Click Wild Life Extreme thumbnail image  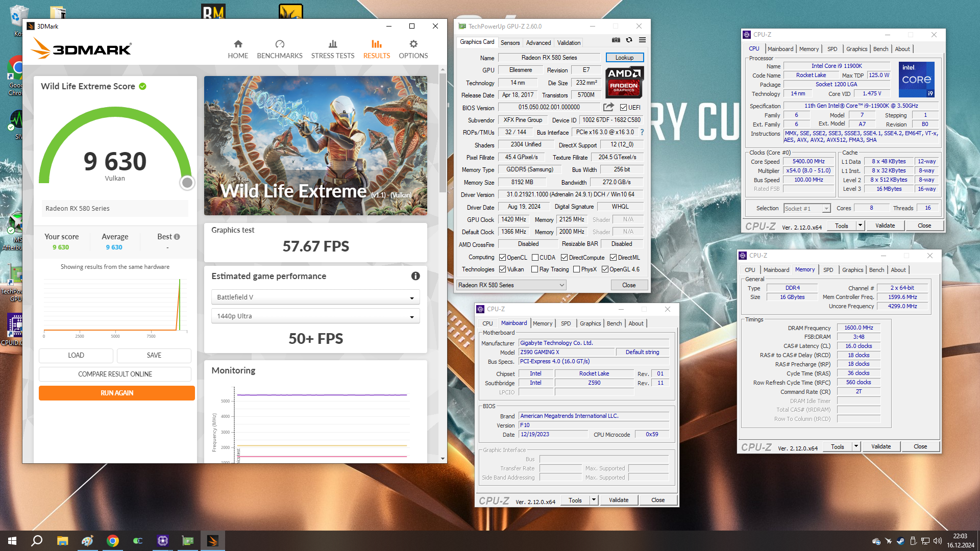[x=315, y=145]
